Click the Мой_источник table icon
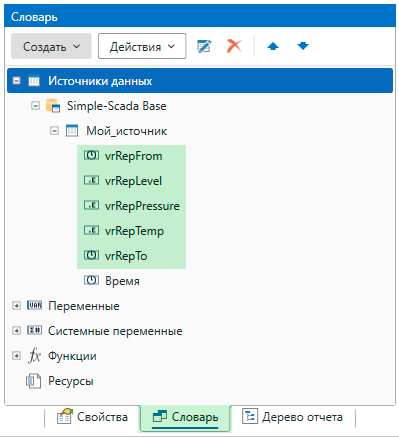 [x=72, y=131]
